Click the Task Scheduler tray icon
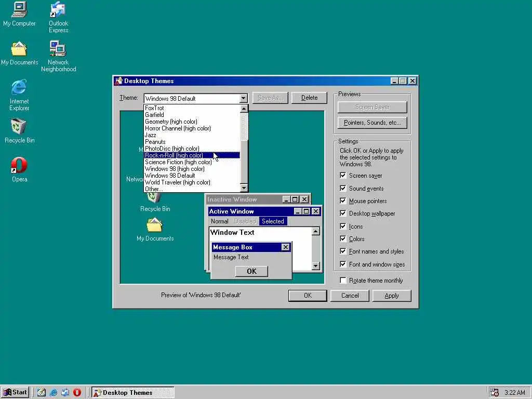Image resolution: width=532 pixels, height=399 pixels. pos(495,393)
